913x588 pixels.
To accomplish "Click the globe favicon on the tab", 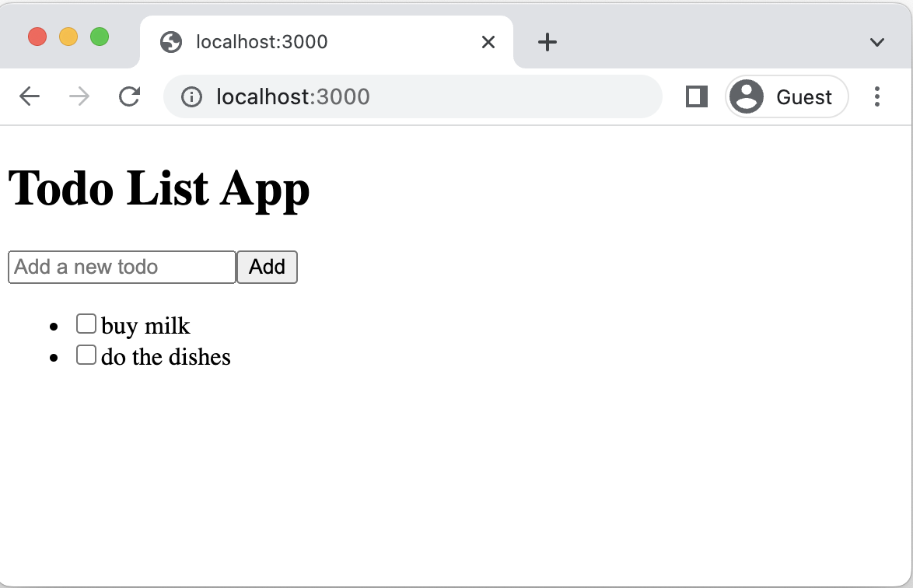I will 171,42.
